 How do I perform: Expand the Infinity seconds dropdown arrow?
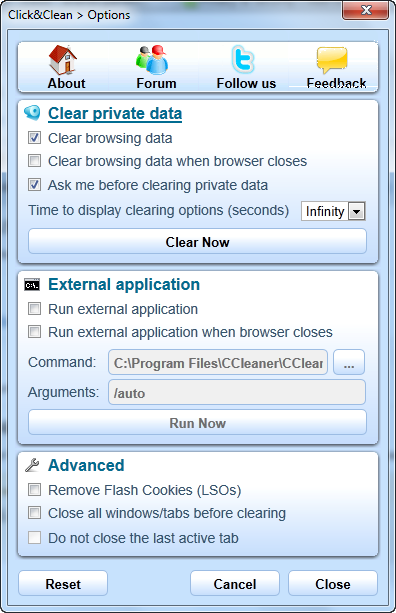click(356, 212)
